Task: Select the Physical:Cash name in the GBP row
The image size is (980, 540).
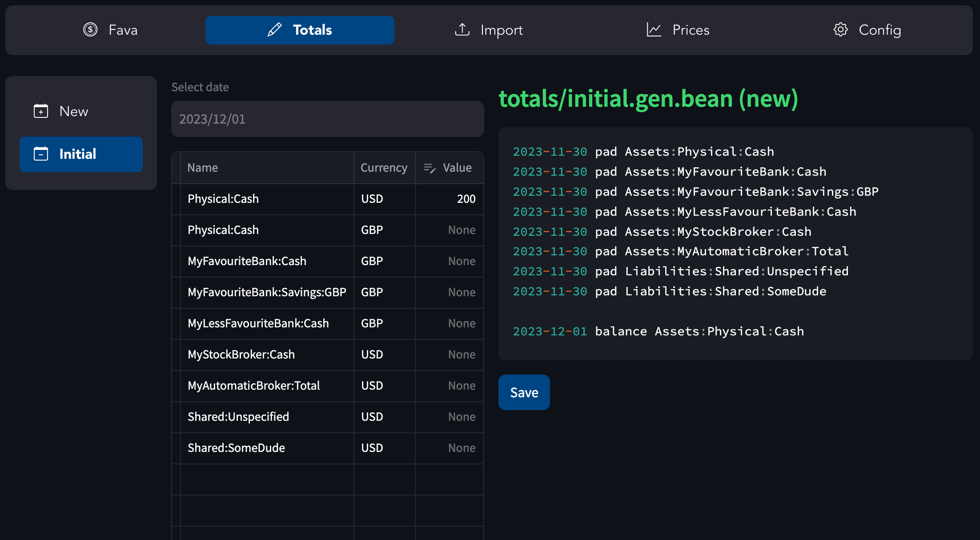Action: (267, 230)
